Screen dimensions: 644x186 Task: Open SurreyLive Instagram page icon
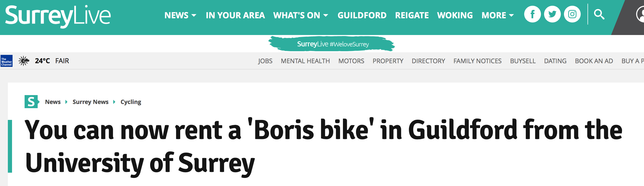572,14
